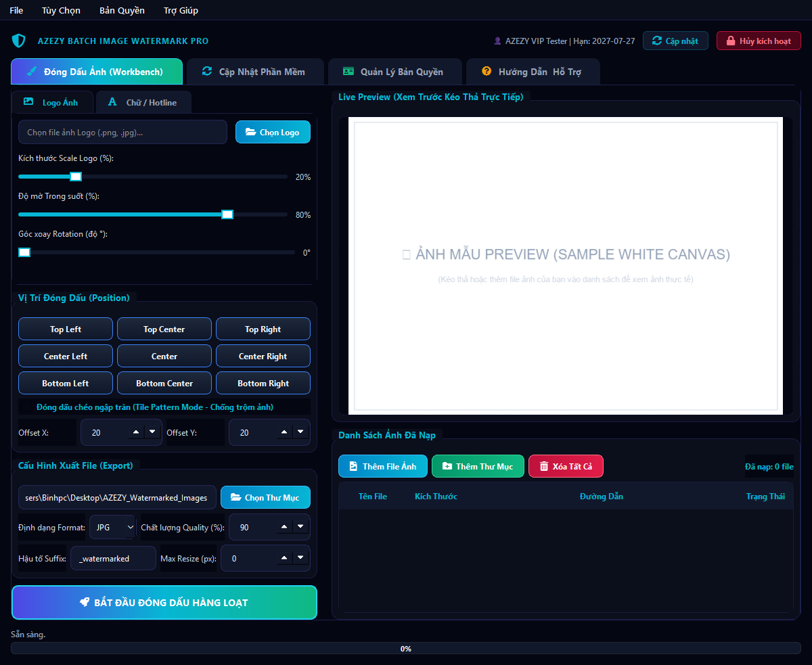Open the Bản Quyền menu

[122, 10]
